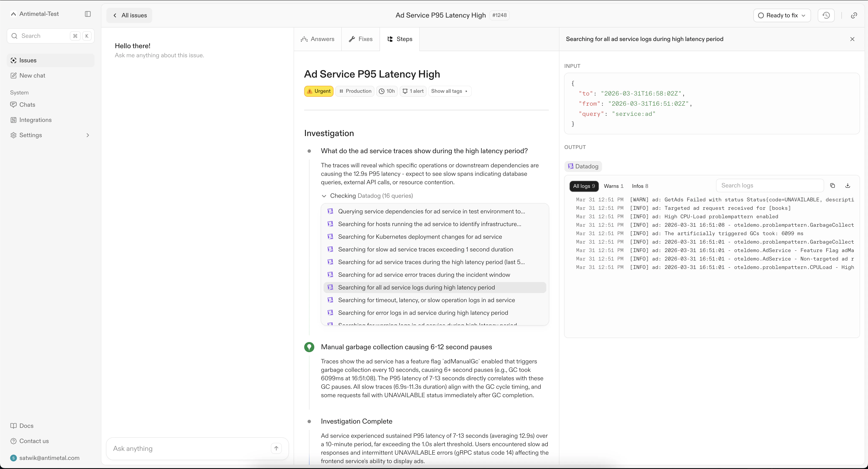The width and height of the screenshot is (868, 469).
Task: Filter logs by Warns 1
Action: click(x=613, y=186)
